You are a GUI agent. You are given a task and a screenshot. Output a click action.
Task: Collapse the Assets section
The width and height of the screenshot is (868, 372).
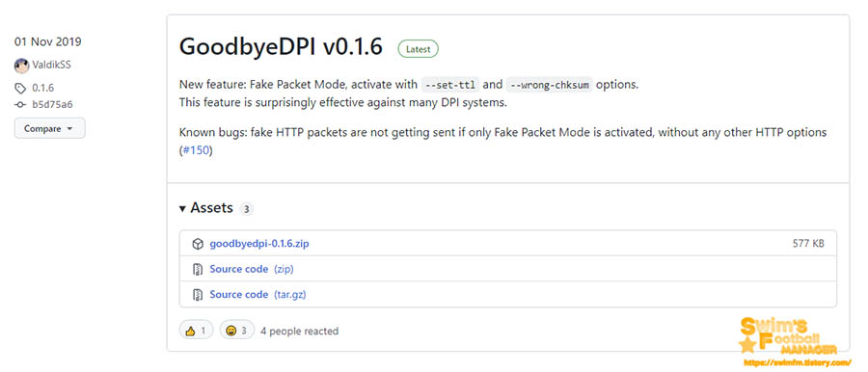point(206,208)
